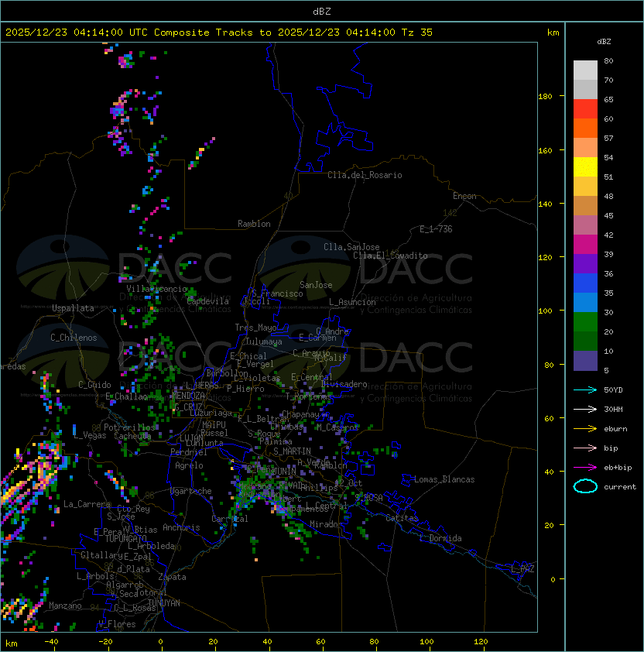Click the 'Agrelo' map label
644x652 pixels.
[x=189, y=465]
